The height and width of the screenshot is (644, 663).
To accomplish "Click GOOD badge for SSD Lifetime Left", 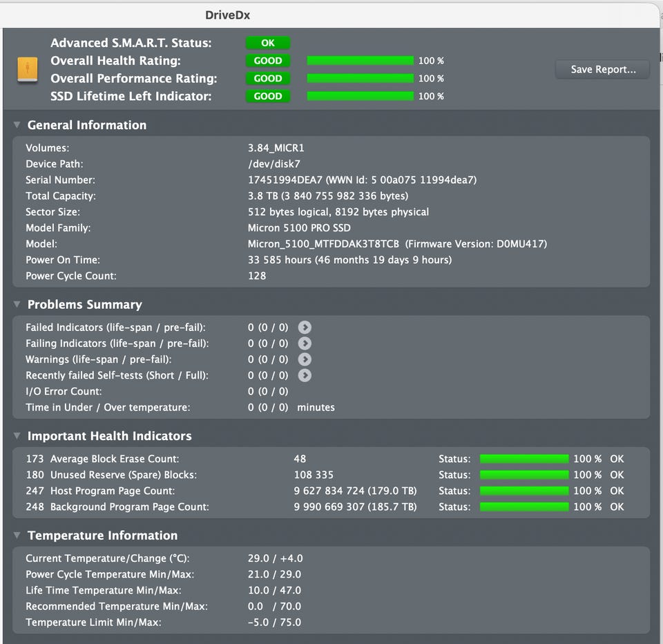I will [268, 96].
